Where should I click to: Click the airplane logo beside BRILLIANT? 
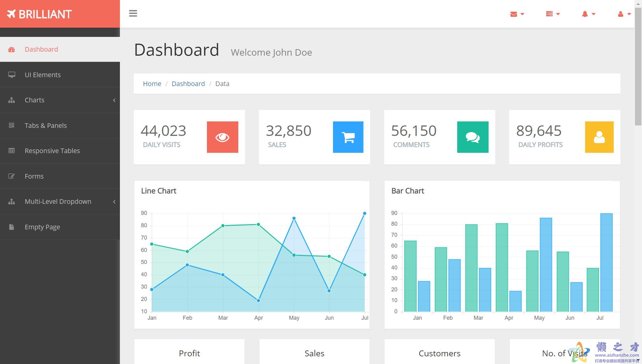pyautogui.click(x=11, y=14)
